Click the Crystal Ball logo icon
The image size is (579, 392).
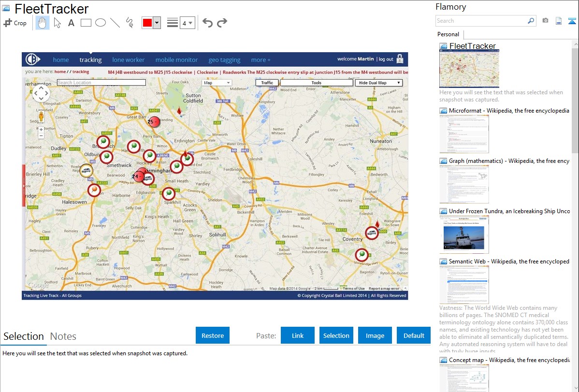pos(33,59)
